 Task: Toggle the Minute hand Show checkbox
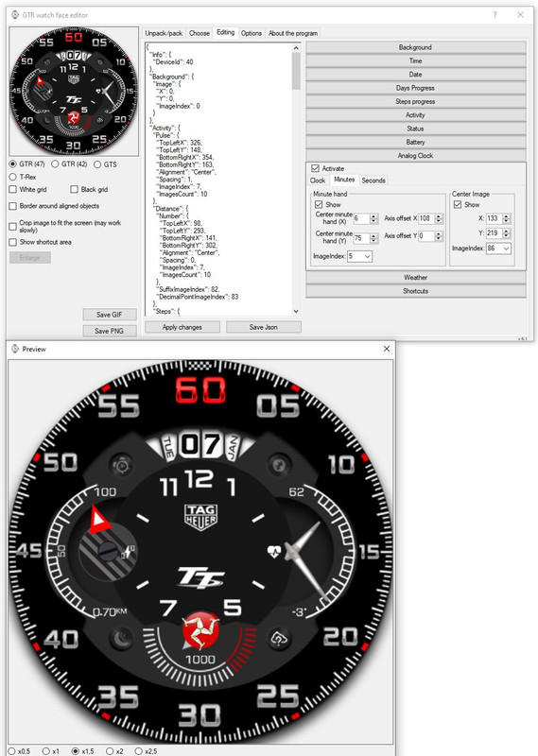(319, 204)
